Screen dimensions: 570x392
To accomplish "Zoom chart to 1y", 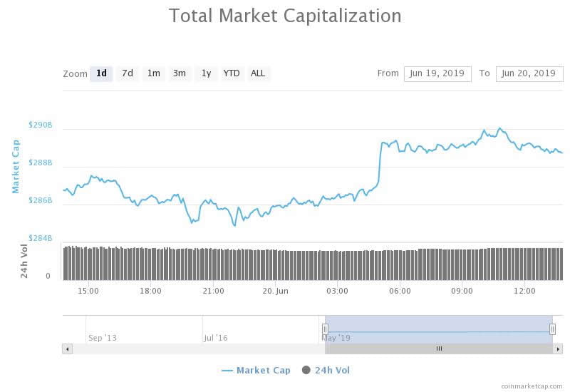I will coord(206,73).
